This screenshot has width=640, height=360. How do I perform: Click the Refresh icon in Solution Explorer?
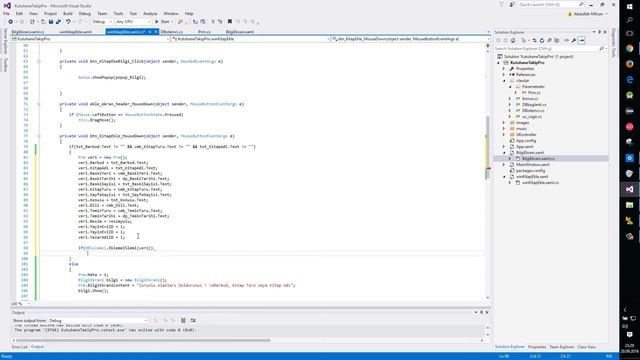pos(542,40)
